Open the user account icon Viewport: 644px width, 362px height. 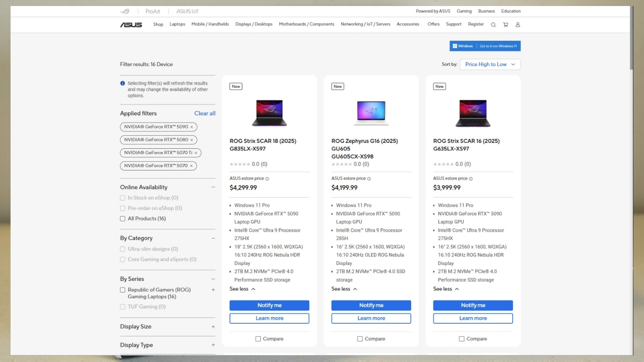point(518,25)
